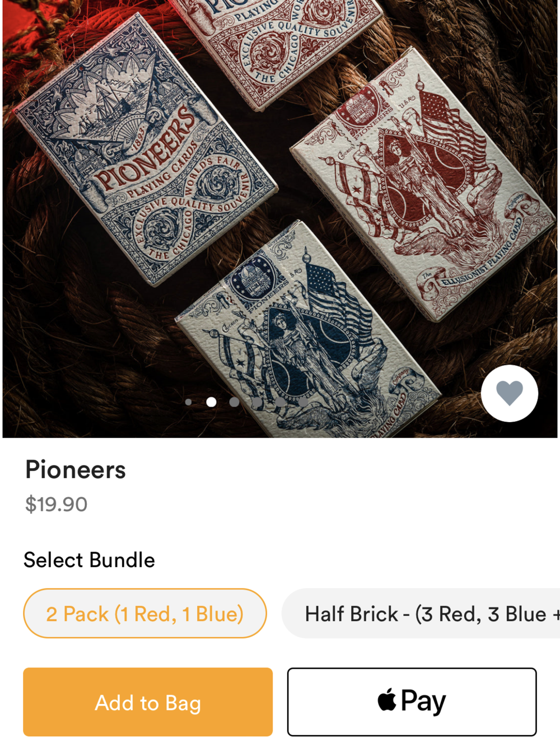Choose the Half Brick bundle option
Image resolution: width=560 pixels, height=747 pixels.
pyautogui.click(x=421, y=613)
